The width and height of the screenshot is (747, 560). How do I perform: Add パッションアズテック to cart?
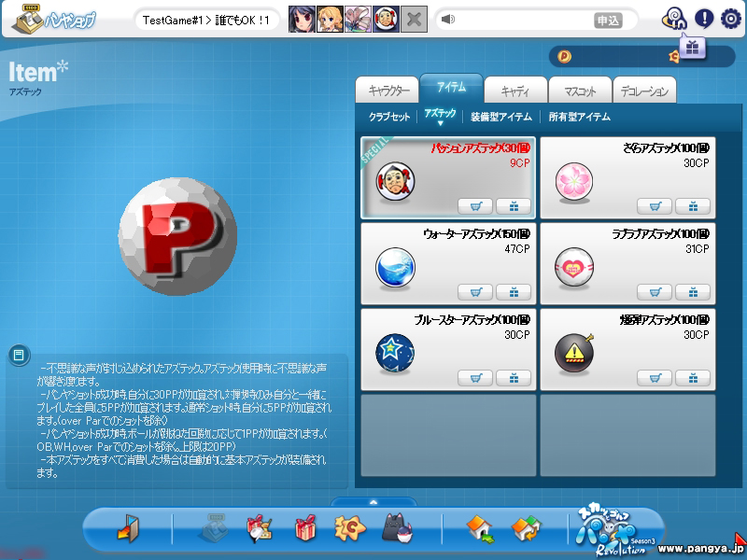coord(475,205)
